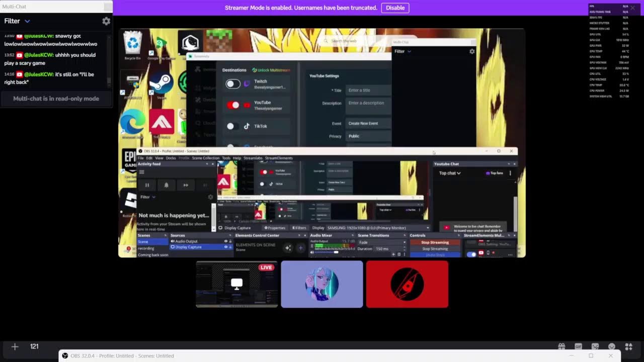
Task: Skip forward in the Activity feed
Action: pyautogui.click(x=186, y=185)
